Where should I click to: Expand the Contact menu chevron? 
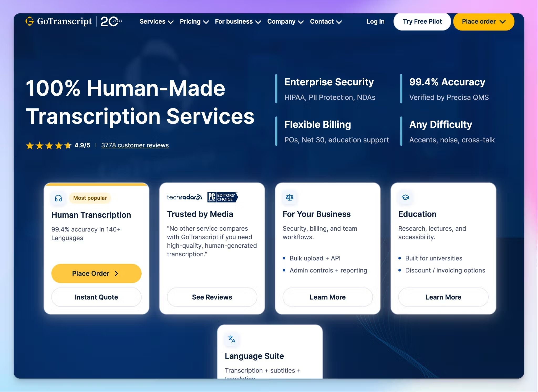[339, 22]
